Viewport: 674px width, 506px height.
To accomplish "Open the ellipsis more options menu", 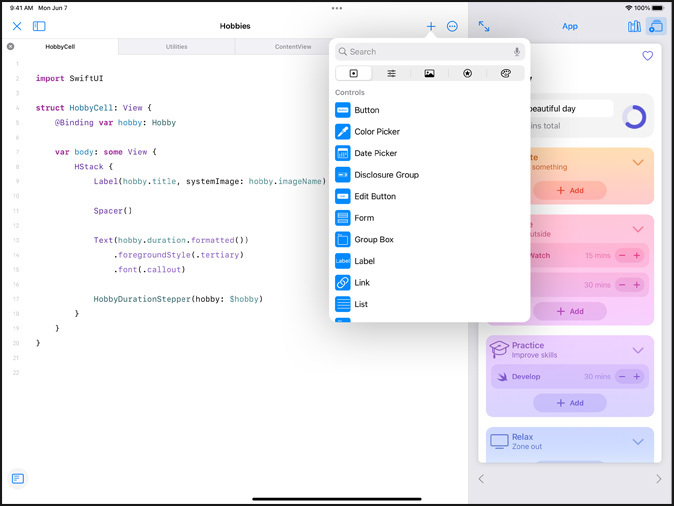I will coord(453,26).
